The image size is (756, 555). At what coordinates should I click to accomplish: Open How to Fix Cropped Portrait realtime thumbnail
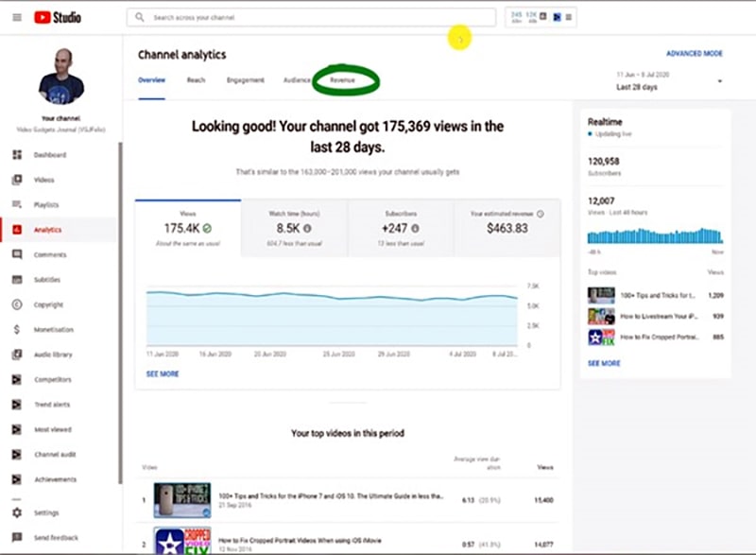tap(601, 337)
